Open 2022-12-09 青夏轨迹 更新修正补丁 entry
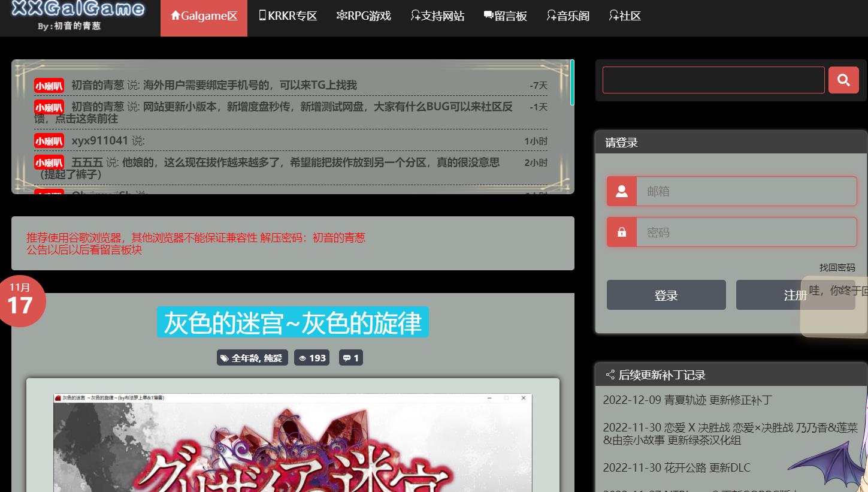Image resolution: width=868 pixels, height=492 pixels. tap(687, 400)
